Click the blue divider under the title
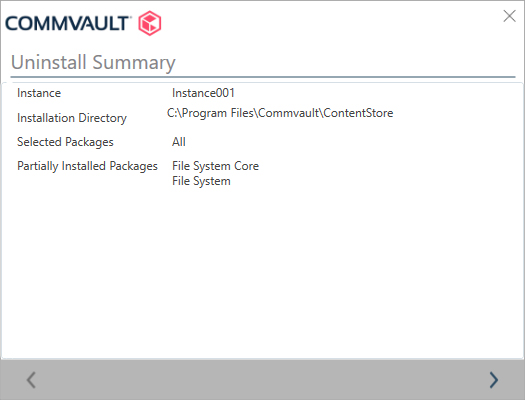Viewport: 525px width, 400px height. (263, 77)
